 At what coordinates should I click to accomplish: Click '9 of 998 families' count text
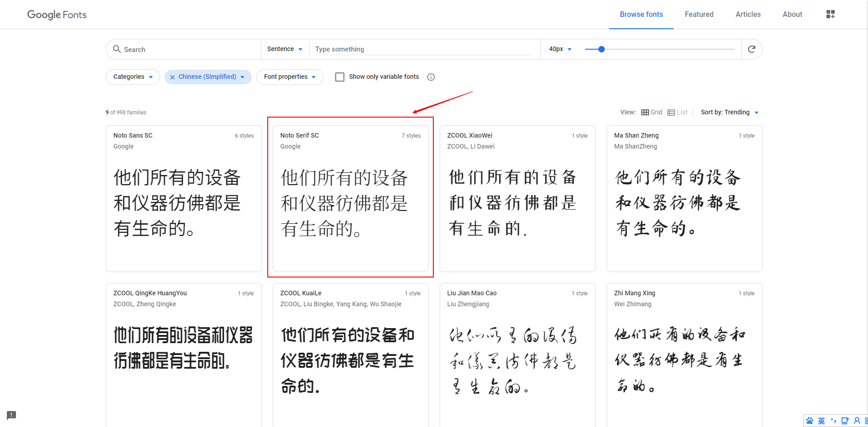(126, 113)
